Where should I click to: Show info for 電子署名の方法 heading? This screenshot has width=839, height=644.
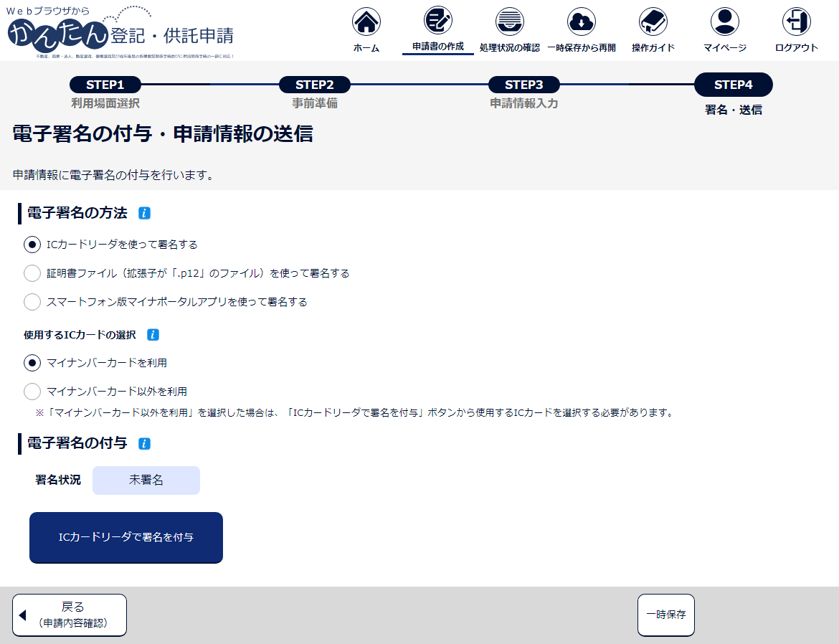144,213
